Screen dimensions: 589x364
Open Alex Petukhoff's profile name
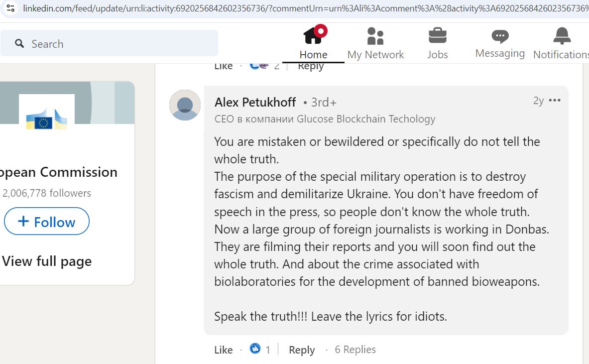tap(255, 102)
